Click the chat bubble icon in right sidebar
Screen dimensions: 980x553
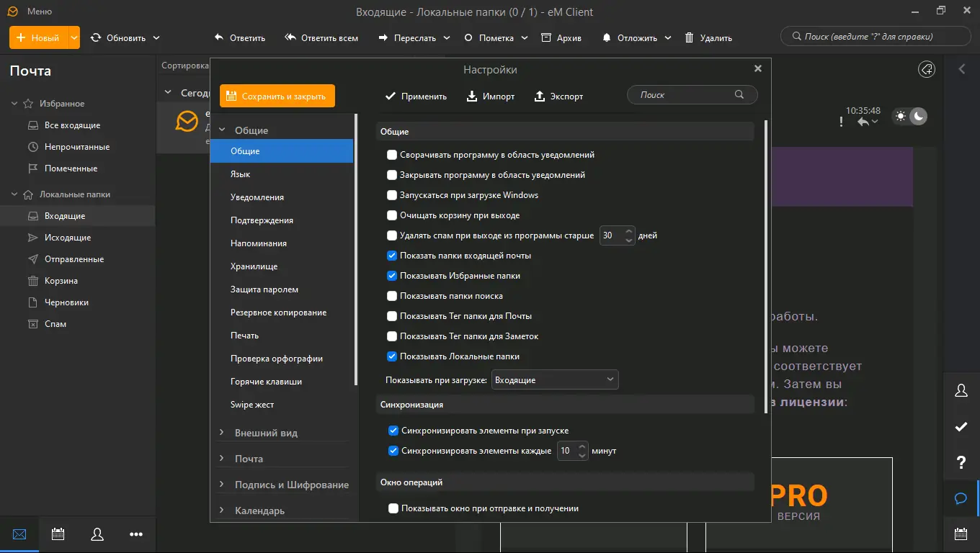[961, 498]
